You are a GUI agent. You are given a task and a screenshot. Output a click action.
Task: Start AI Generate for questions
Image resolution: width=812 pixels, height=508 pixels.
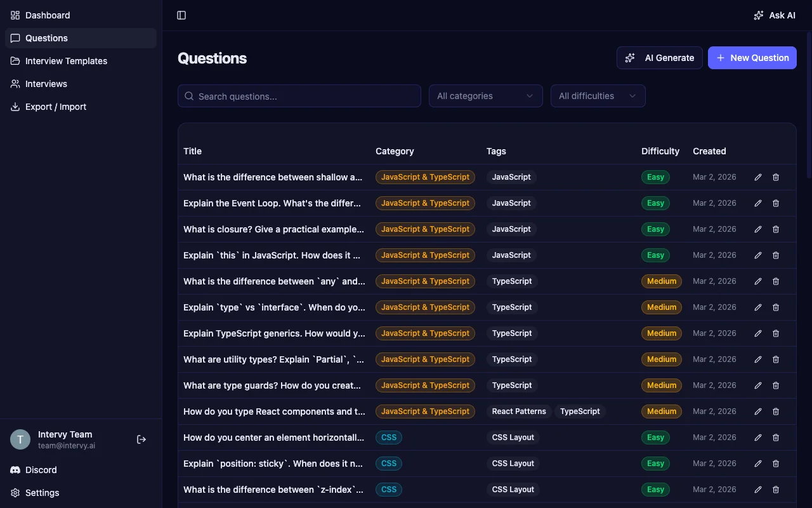pos(659,58)
